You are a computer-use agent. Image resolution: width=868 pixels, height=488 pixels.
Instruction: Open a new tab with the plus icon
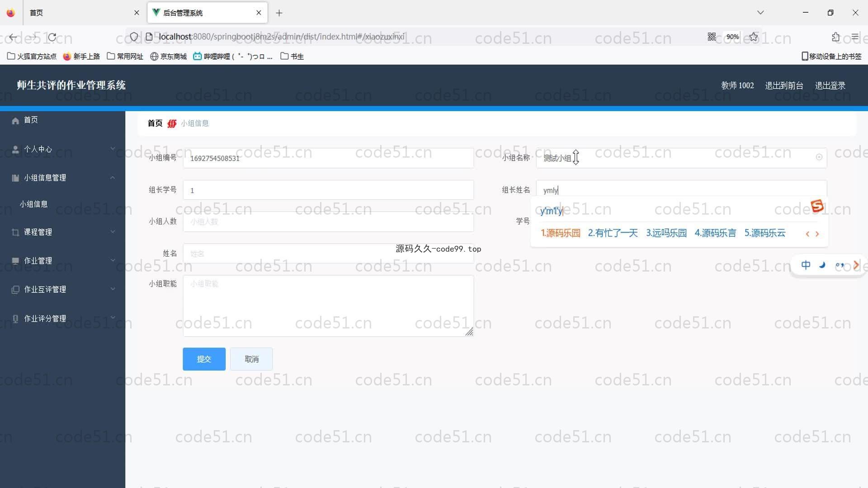point(279,13)
